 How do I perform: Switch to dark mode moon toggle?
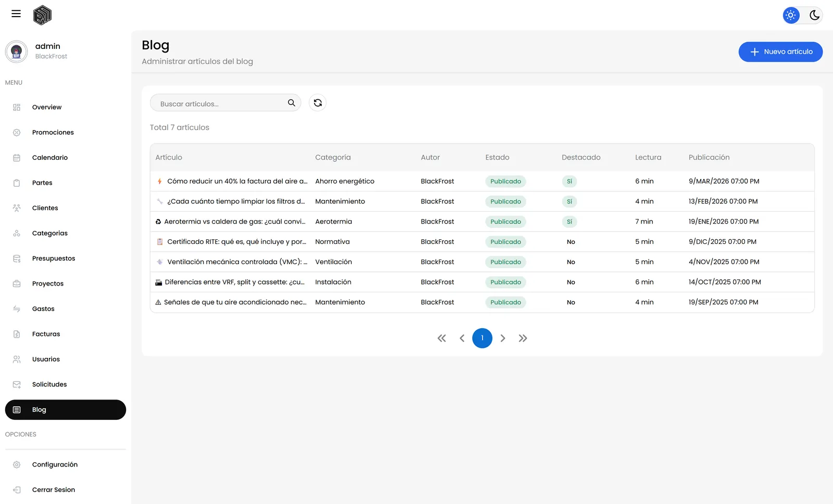pos(814,16)
